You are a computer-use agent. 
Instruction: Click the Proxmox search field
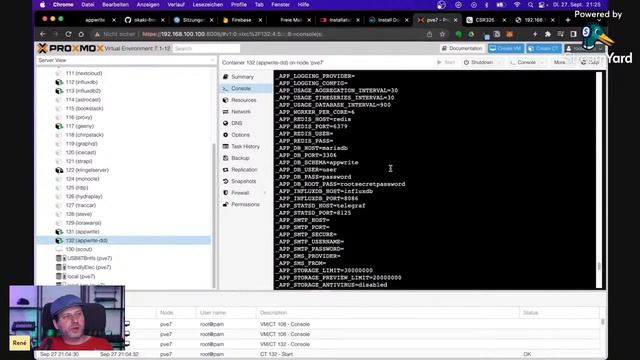tap(207, 49)
